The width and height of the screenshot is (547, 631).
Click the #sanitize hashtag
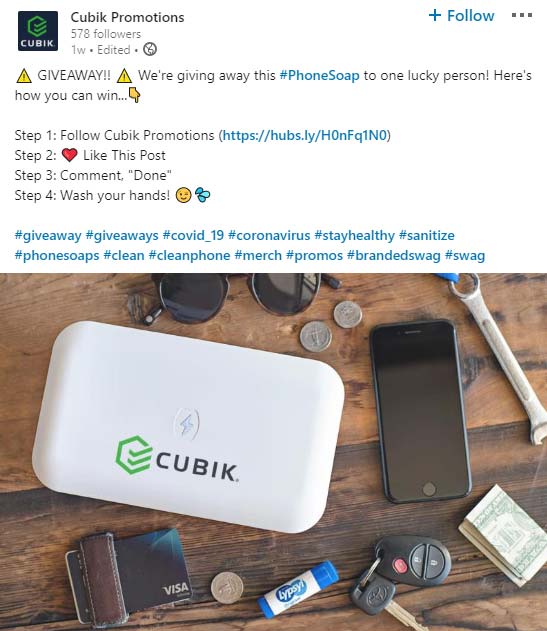[427, 236]
